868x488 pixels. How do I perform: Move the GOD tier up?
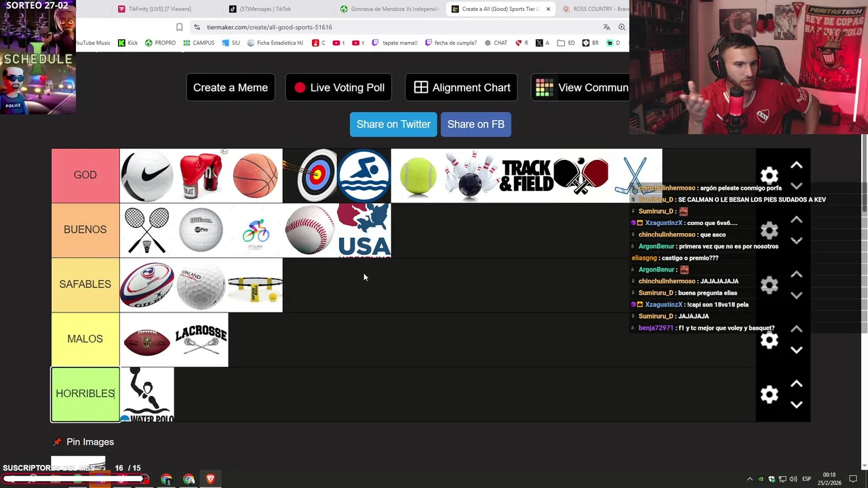point(796,165)
